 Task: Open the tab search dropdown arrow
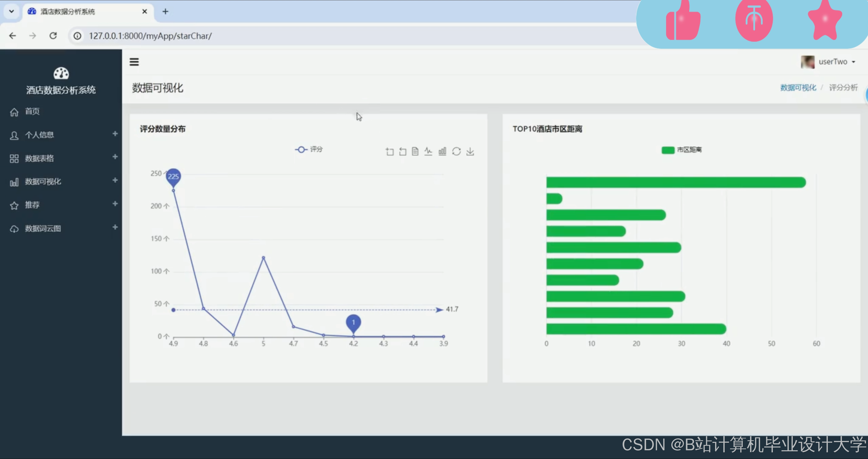point(11,11)
